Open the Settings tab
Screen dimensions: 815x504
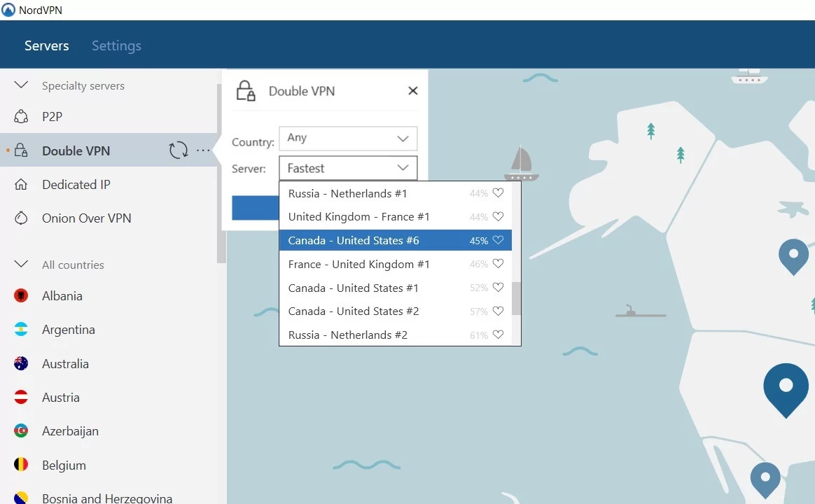[116, 45]
